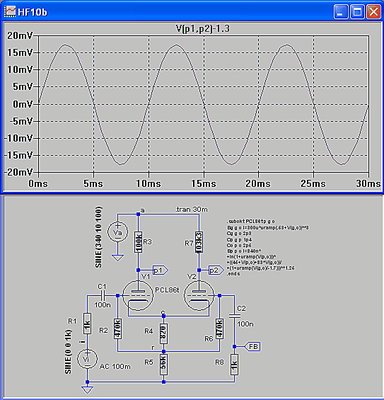Click the 30ms time axis label
This screenshot has height=400, width=384.
(x=368, y=184)
